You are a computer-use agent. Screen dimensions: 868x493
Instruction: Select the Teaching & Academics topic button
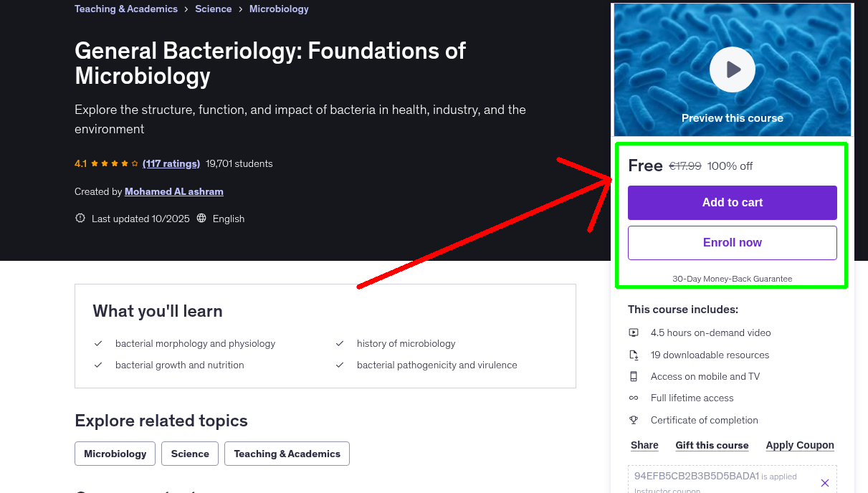click(287, 454)
